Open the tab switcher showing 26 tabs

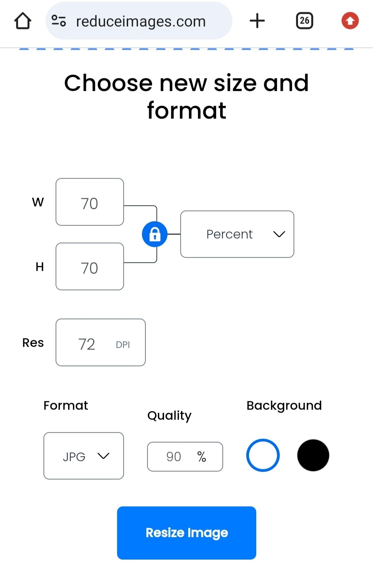point(305,21)
